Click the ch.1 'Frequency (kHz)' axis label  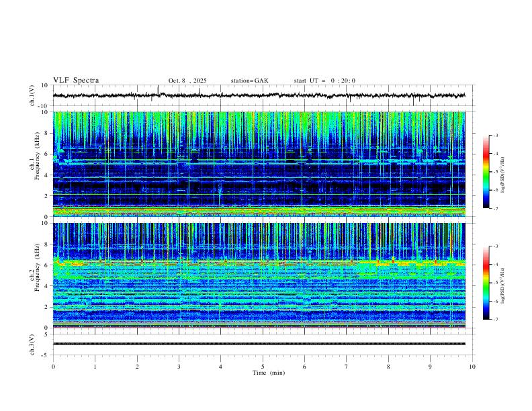point(37,156)
